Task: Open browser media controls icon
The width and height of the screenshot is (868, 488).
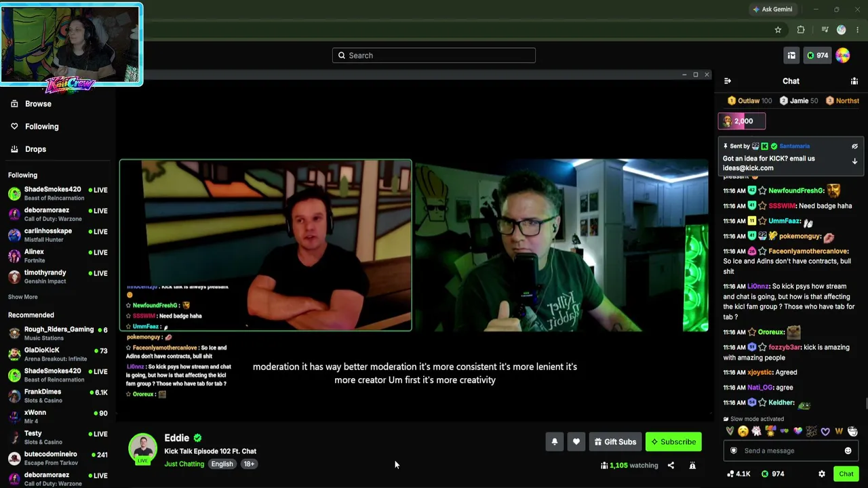Action: 825,30
